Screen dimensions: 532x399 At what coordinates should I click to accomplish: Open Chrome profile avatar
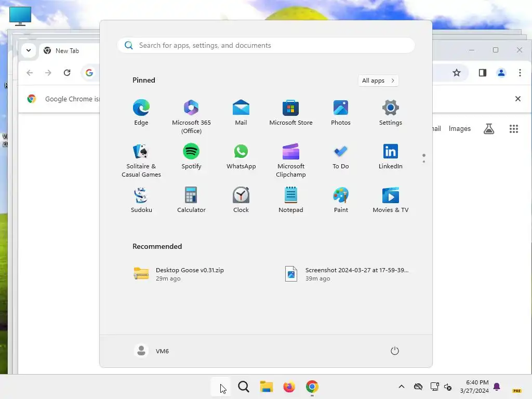point(501,73)
